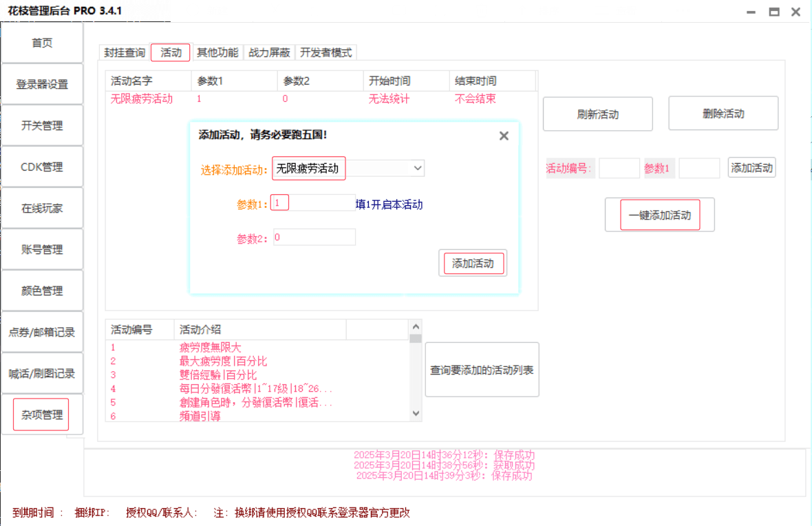Navigate to CDK管理 in the sidebar
The width and height of the screenshot is (812, 526).
(42, 167)
